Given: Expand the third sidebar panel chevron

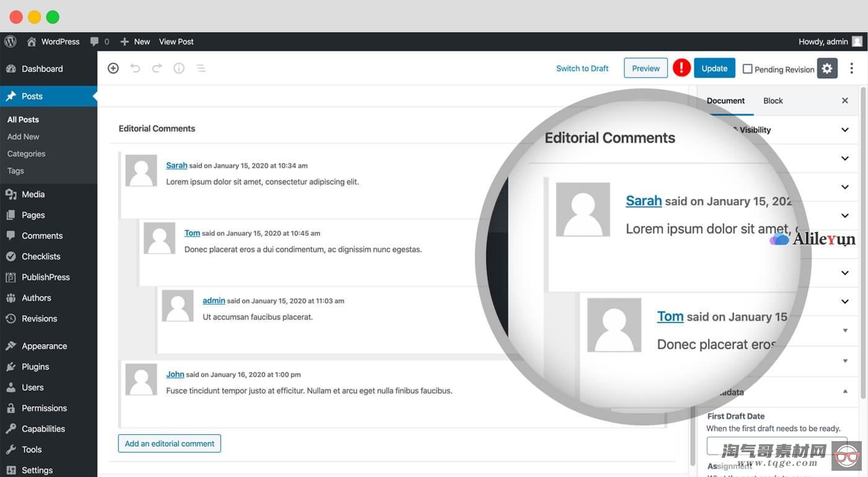Looking at the screenshot, I should click(x=845, y=187).
